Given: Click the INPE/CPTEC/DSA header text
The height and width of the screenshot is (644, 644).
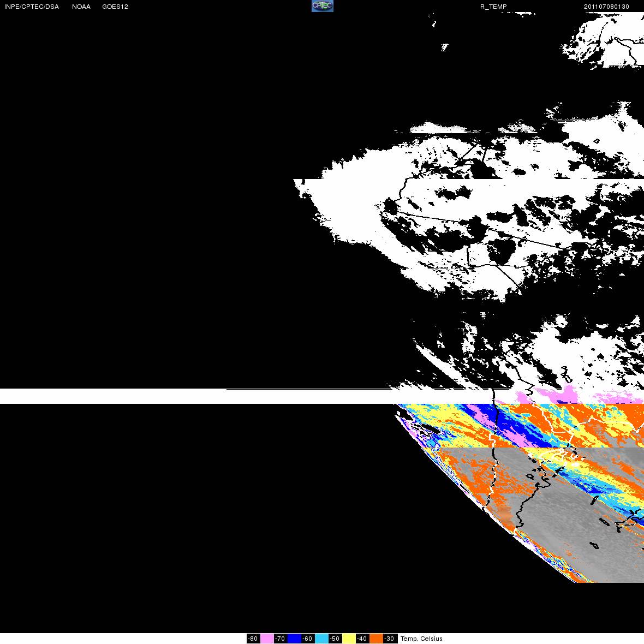Looking at the screenshot, I should pos(32,7).
